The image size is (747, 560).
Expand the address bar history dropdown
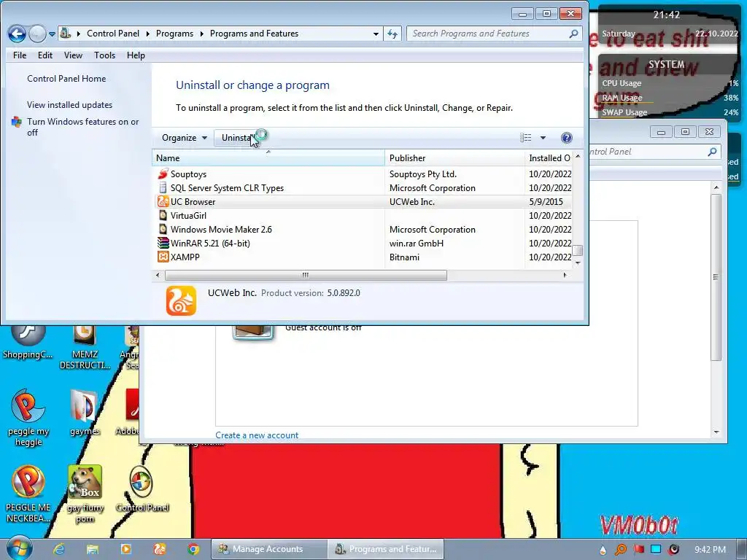[376, 34]
